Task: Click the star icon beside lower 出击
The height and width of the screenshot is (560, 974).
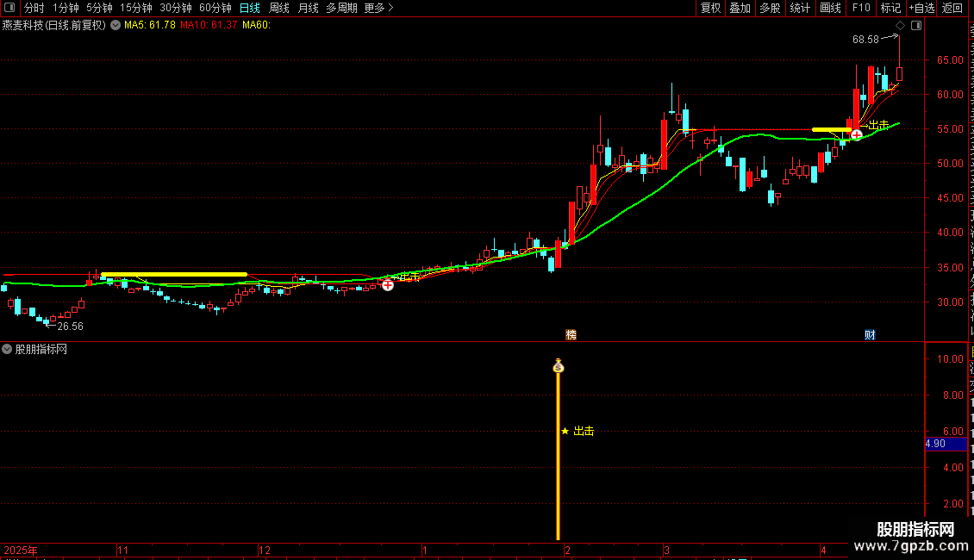Action: coord(565,431)
